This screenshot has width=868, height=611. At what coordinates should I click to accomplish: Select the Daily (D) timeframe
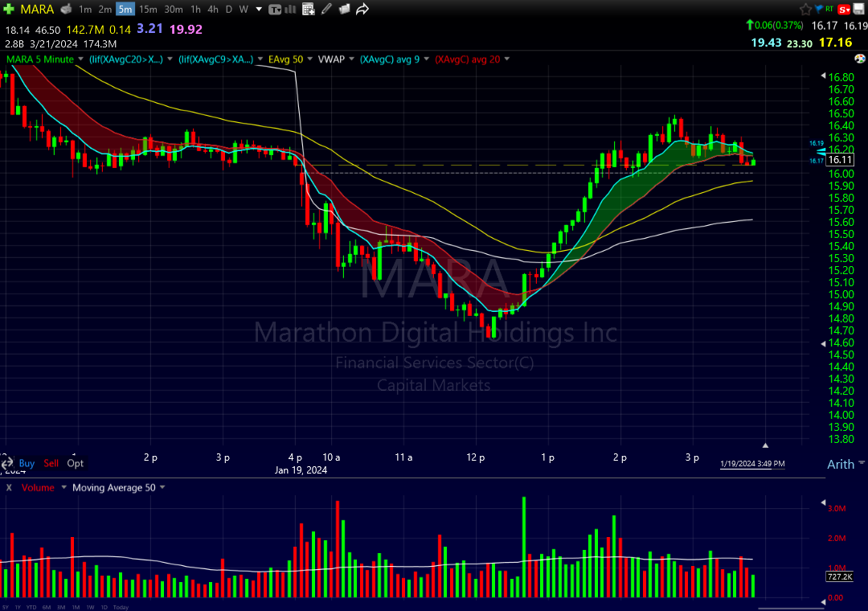[x=228, y=10]
